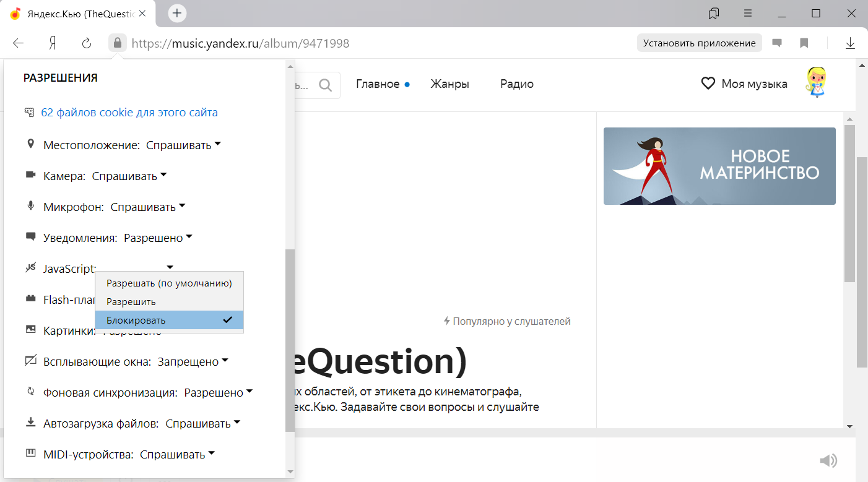This screenshot has width=868, height=482.
Task: Go back with the browser back arrow
Action: pyautogui.click(x=19, y=43)
